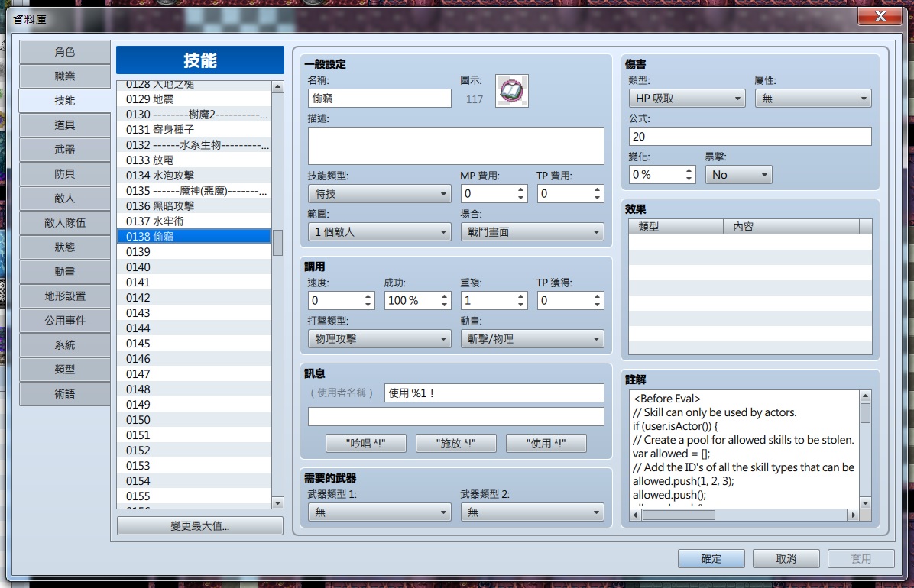Click the "吟唱 *!" message button
The width and height of the screenshot is (914, 588).
tap(365, 443)
